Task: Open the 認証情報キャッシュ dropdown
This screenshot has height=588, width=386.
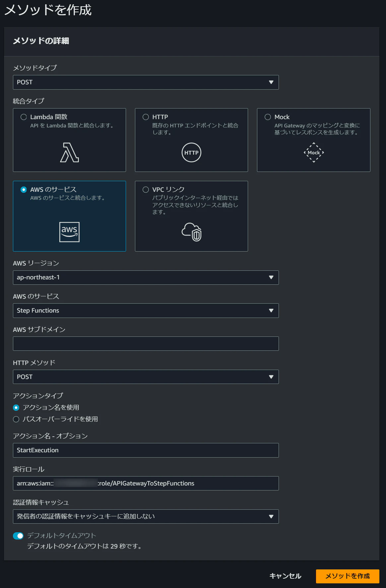Action: pyautogui.click(x=146, y=516)
